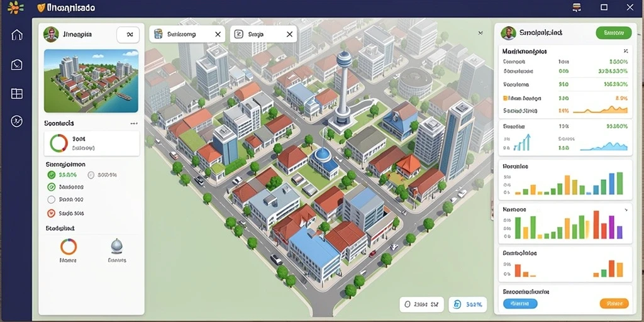The image size is (644, 322).
Task: Toggle the second green checked option
Action: point(52,187)
